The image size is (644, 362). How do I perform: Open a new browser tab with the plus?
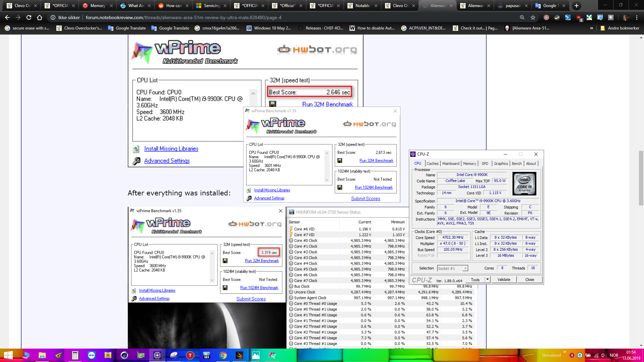pyautogui.click(x=577, y=6)
